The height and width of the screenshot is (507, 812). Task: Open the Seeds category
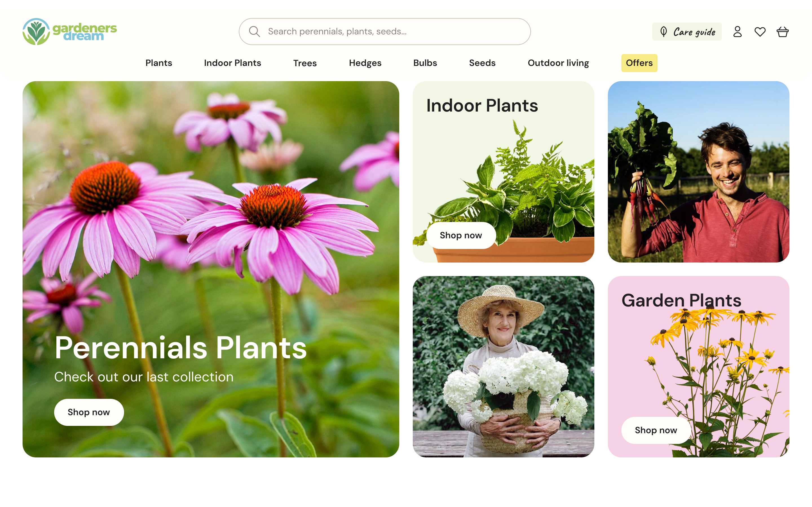tap(482, 63)
